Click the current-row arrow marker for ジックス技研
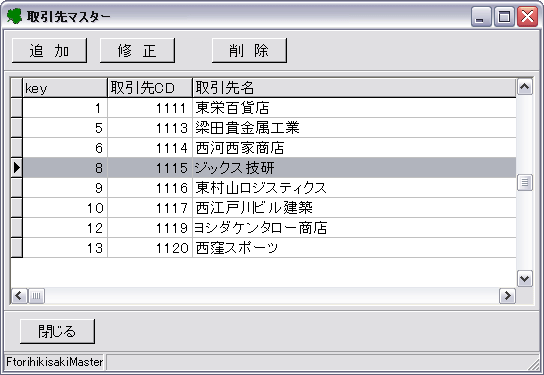544x375 pixels. [x=16, y=168]
